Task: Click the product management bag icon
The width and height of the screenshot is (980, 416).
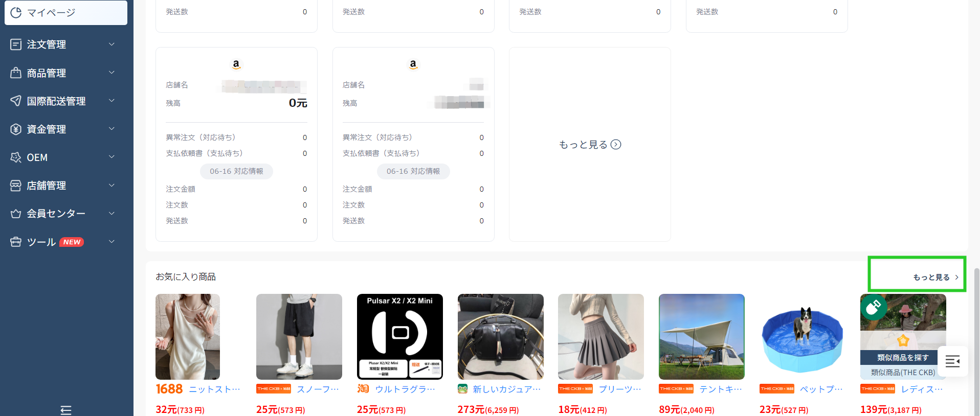Action: 16,73
